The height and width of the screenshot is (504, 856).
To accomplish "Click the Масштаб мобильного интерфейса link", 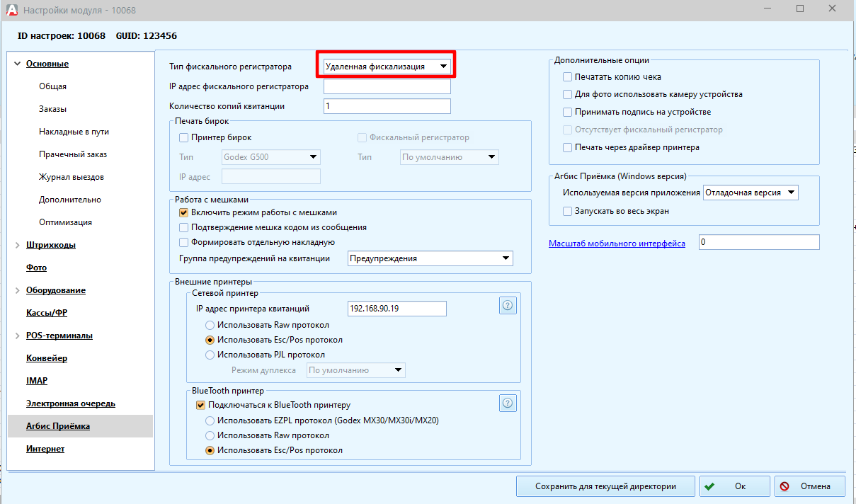I will click(617, 244).
